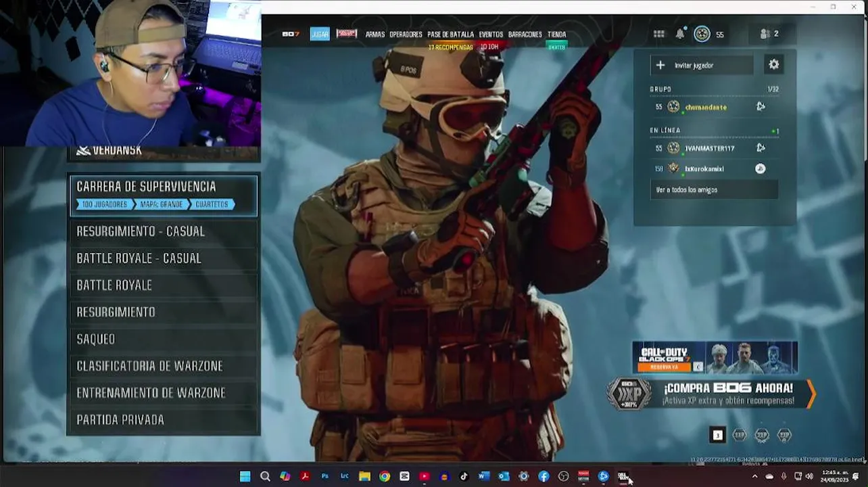Open the ARMAS tab
Screen dimensions: 868x487
375,34
